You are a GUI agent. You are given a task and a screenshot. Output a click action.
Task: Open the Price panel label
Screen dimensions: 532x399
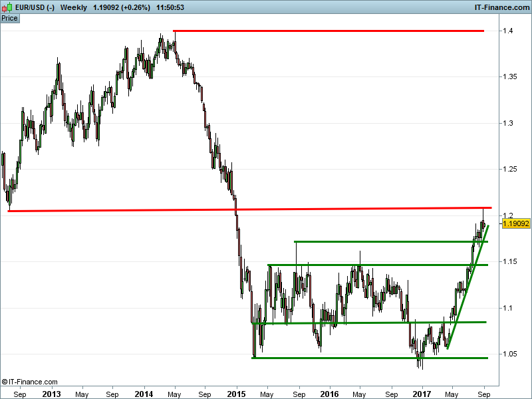[9, 19]
